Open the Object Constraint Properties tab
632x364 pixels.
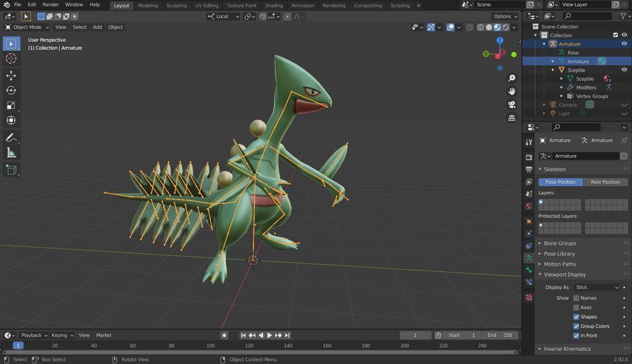click(528, 245)
